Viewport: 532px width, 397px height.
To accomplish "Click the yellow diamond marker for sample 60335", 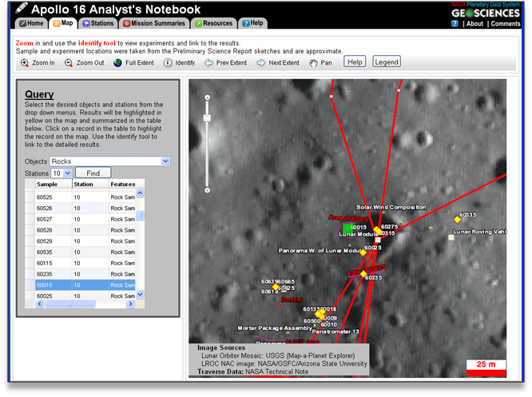I will [457, 220].
